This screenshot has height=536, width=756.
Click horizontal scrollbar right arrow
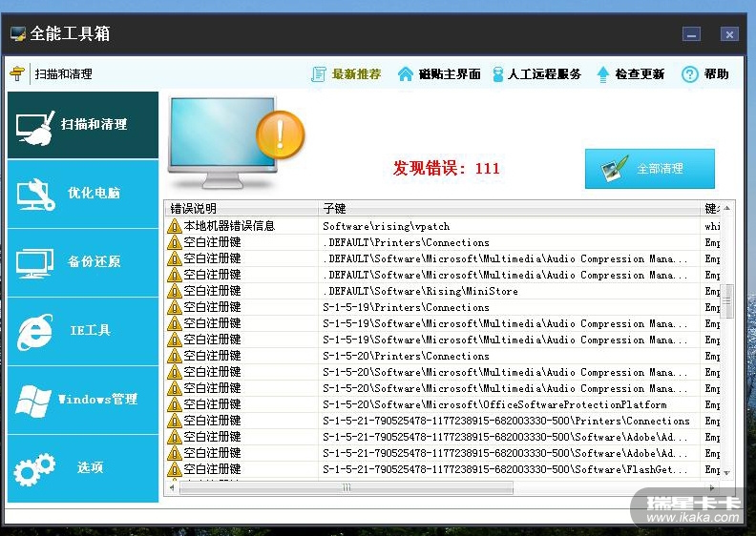[712, 488]
